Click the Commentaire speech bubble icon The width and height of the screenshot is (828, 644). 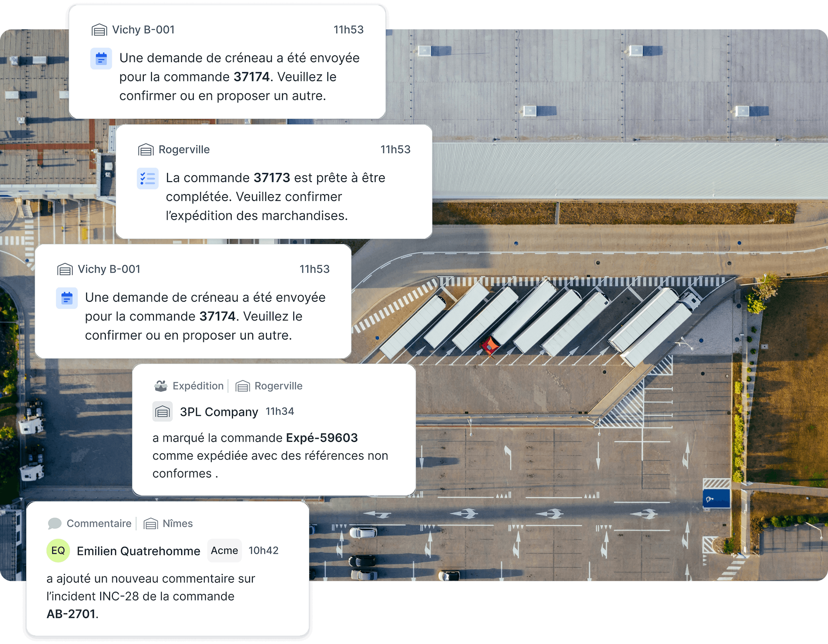54,523
